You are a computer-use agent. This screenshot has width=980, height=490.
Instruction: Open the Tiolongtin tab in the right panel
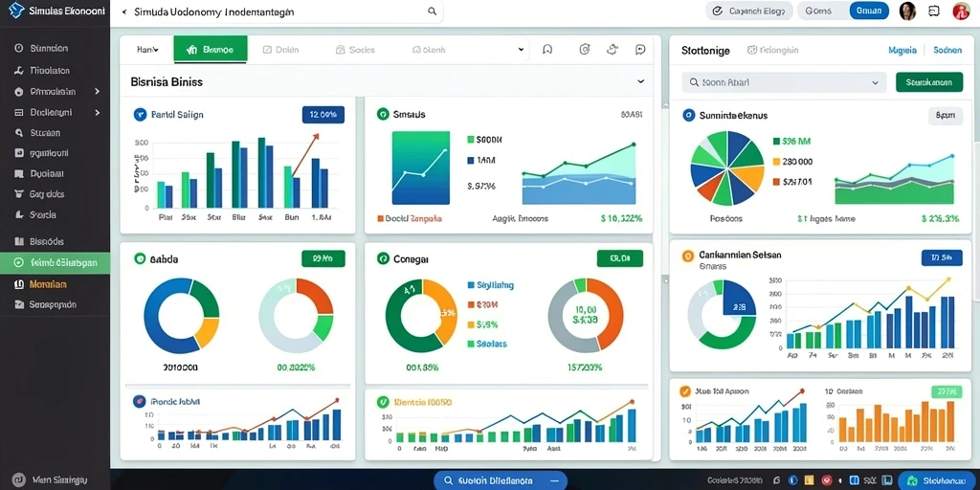pos(772,50)
